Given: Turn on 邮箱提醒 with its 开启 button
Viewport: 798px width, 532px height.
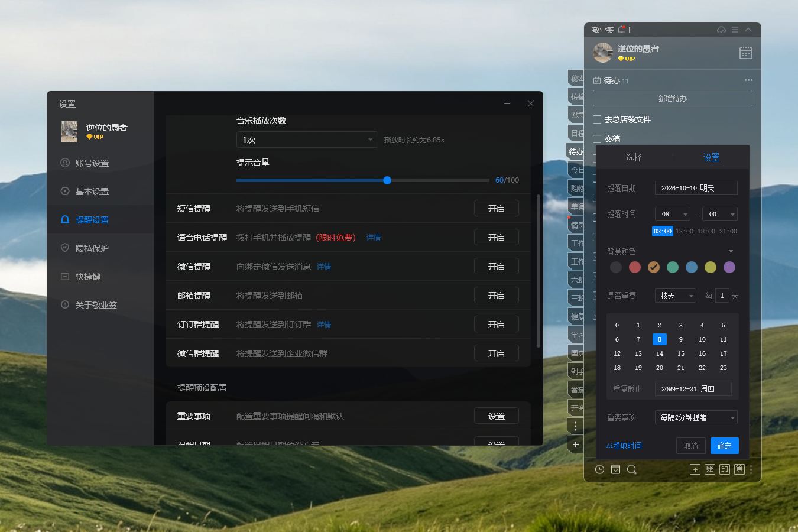Looking at the screenshot, I should (x=497, y=296).
